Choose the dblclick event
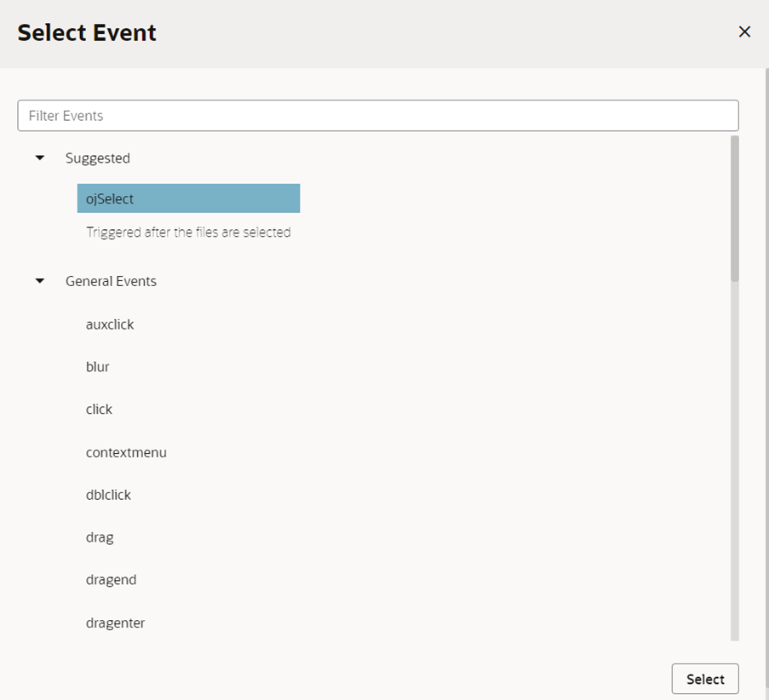Screen dimensions: 769x700 [108, 495]
